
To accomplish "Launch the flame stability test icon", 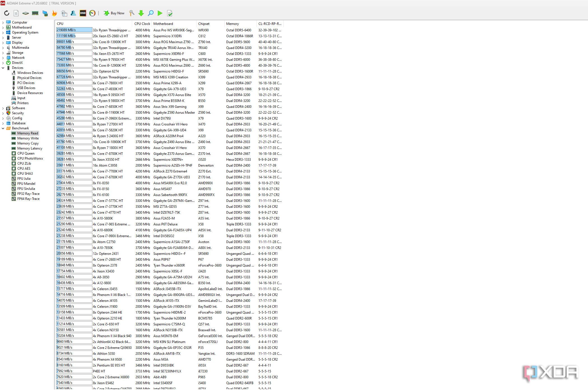I will point(54,13).
